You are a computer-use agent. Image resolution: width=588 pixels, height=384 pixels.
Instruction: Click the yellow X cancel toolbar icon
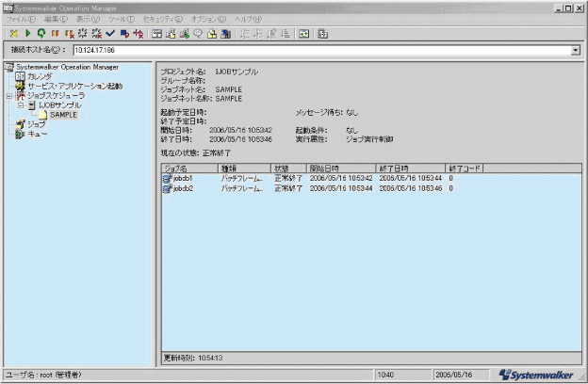tap(14, 34)
